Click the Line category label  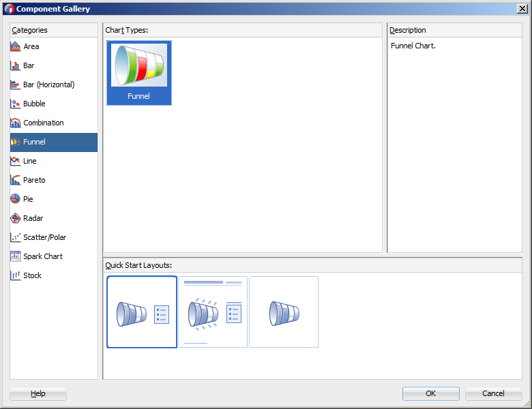click(x=30, y=161)
